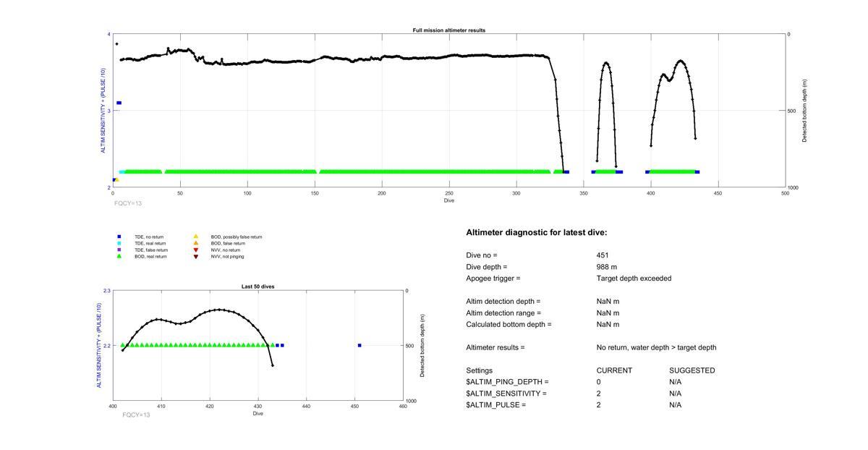The image size is (868, 450).
Task: Click 'ALTIM SENSITIVITY + (PULSE /10)' label on full mission plot
Action: 103,111
